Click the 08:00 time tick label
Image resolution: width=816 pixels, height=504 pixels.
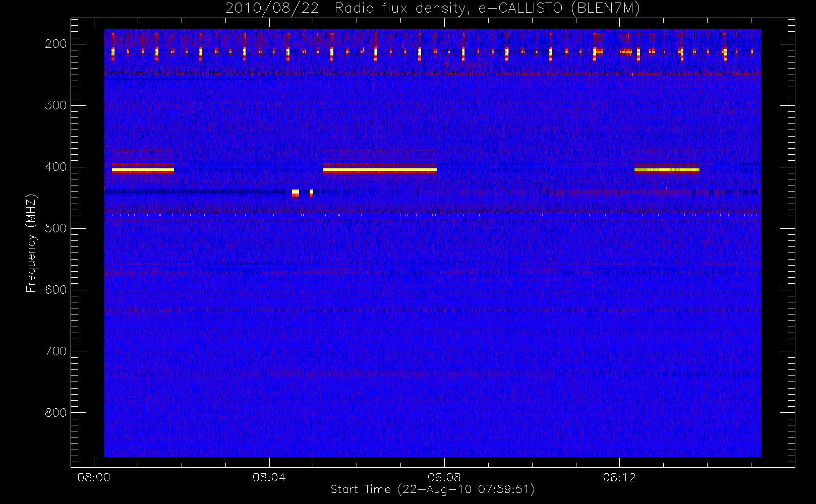[x=94, y=477]
